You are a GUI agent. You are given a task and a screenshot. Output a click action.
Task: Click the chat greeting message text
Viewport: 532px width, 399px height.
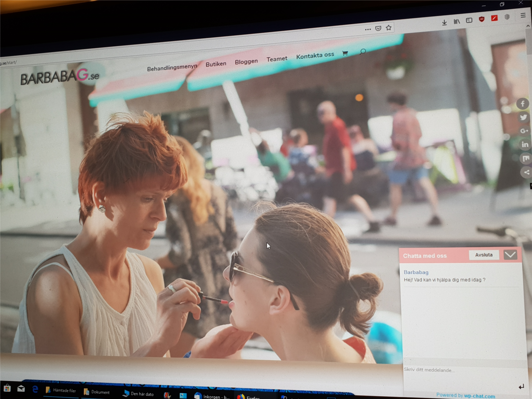point(445,280)
